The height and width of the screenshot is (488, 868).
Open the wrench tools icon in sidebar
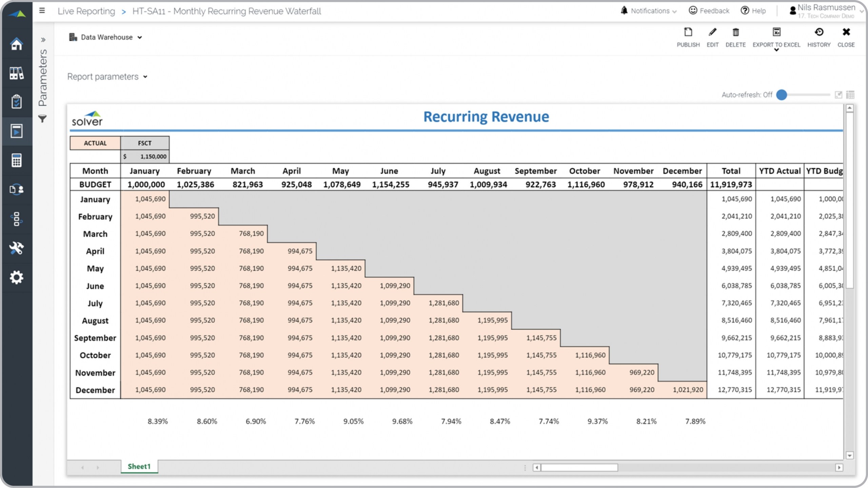point(16,248)
